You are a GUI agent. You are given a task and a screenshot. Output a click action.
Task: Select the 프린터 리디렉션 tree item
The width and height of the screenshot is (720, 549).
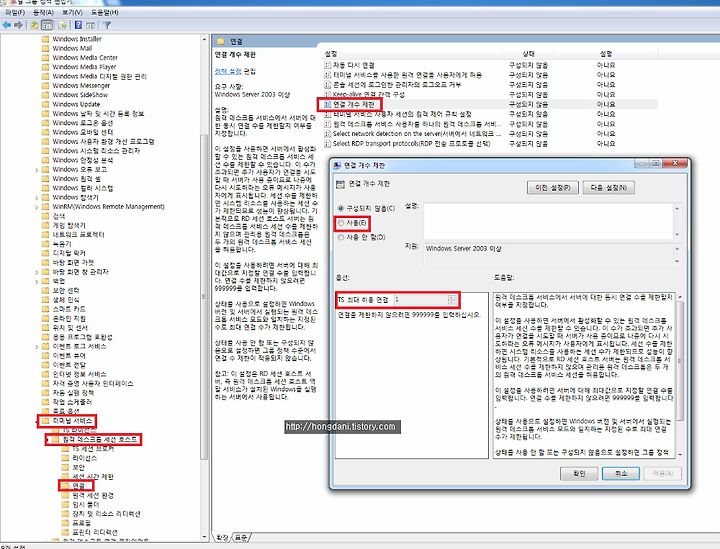pos(95,532)
